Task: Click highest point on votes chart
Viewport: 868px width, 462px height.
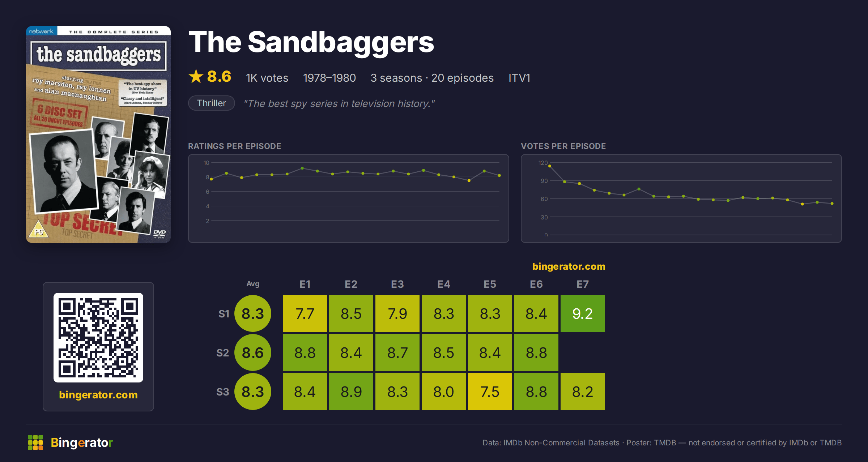Action: (550, 166)
